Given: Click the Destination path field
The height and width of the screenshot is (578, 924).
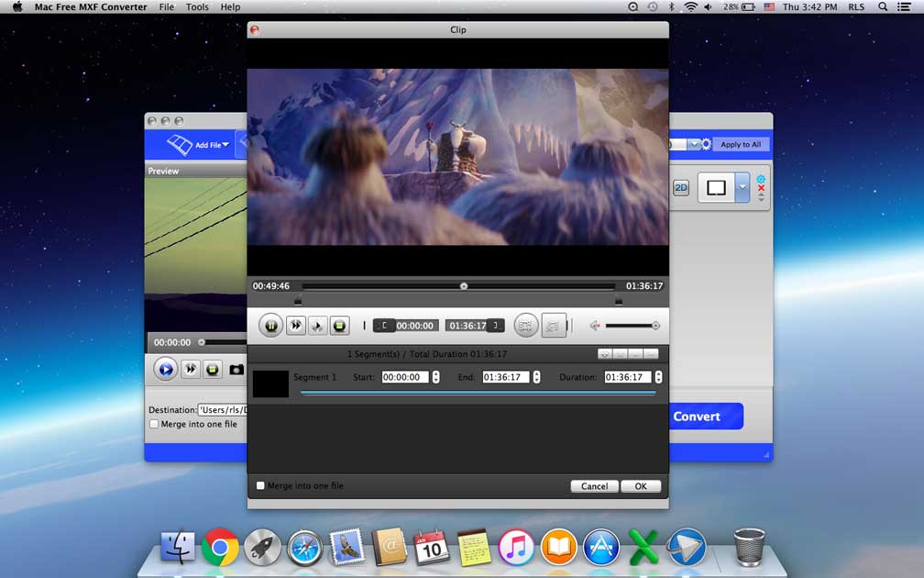Looking at the screenshot, I should pyautogui.click(x=223, y=410).
